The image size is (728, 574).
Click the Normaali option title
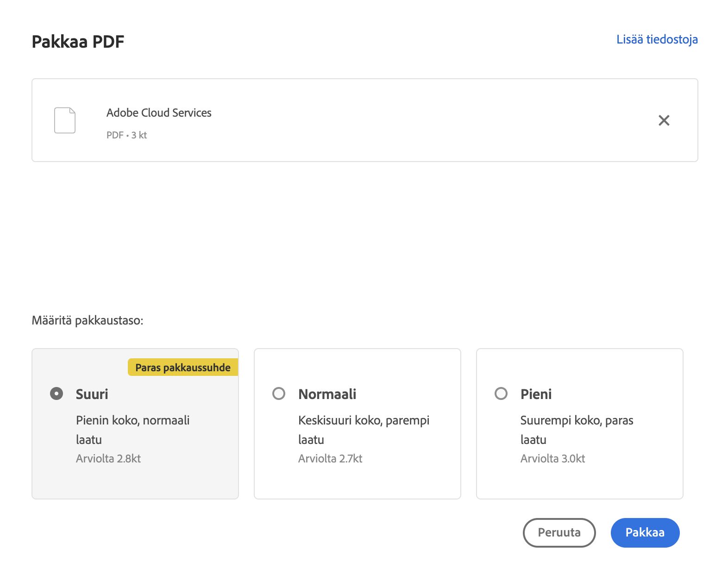click(327, 394)
